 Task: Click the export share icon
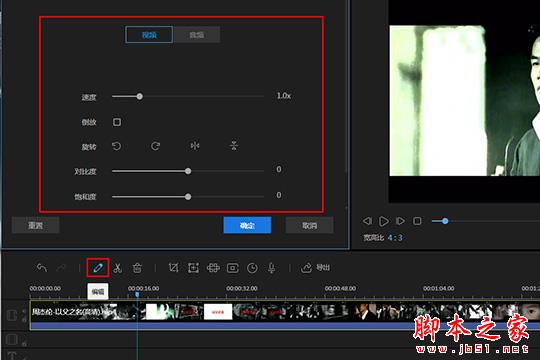[x=306, y=268]
